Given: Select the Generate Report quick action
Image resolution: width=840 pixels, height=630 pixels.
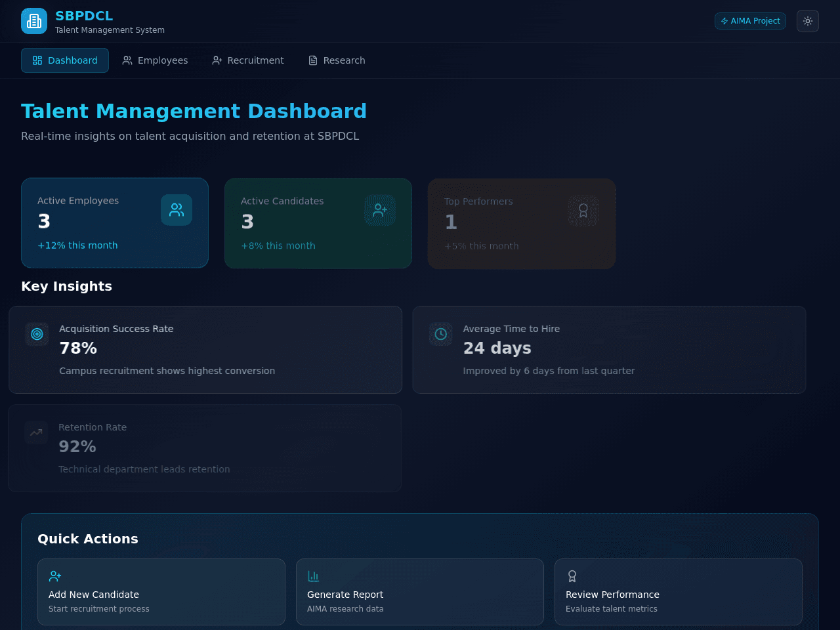Looking at the screenshot, I should point(420,592).
